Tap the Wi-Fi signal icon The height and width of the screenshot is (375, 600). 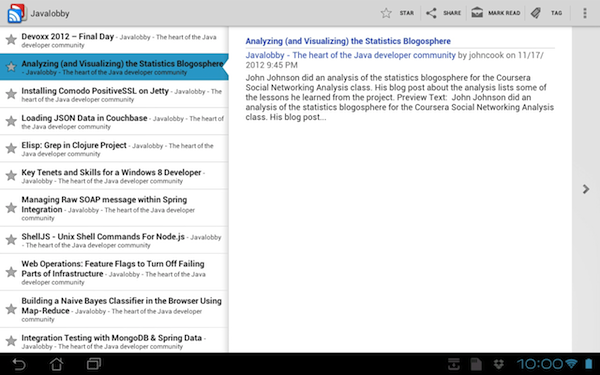pos(572,364)
